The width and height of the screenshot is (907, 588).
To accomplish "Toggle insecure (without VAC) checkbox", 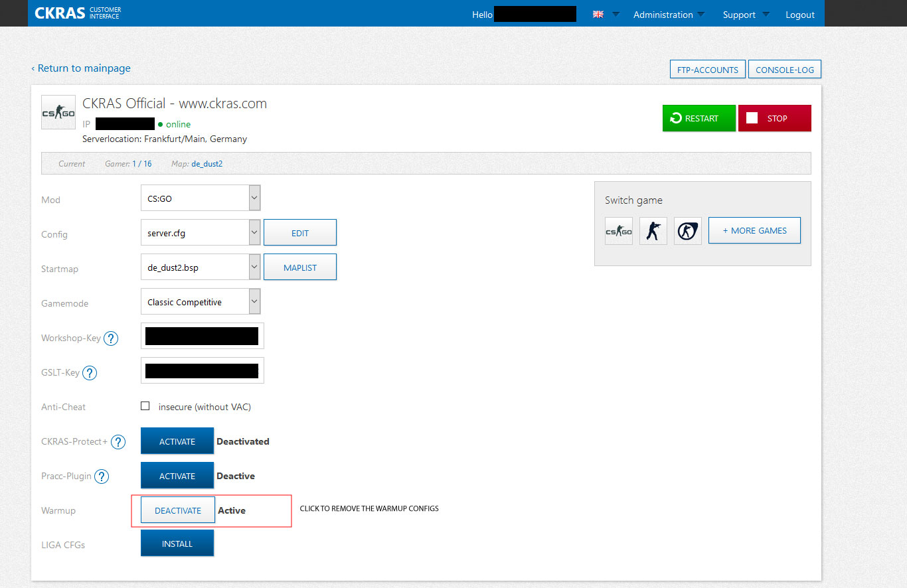I will click(x=145, y=406).
